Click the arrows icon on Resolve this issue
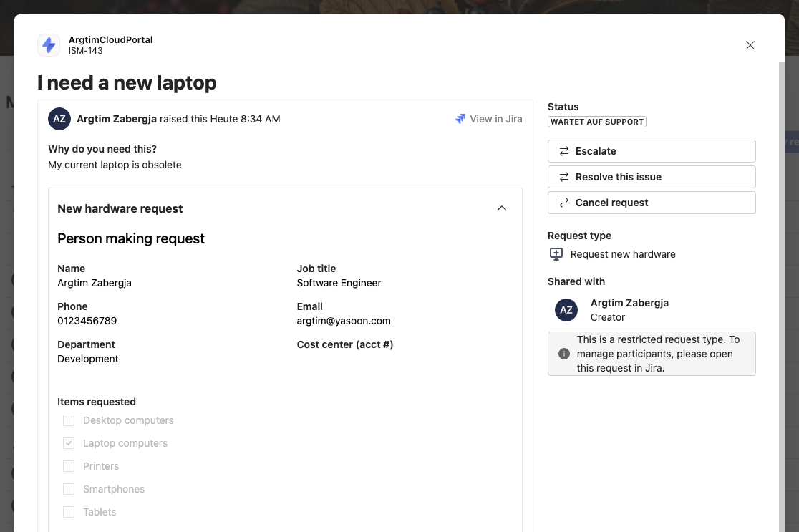The width and height of the screenshot is (799, 532). click(x=564, y=177)
